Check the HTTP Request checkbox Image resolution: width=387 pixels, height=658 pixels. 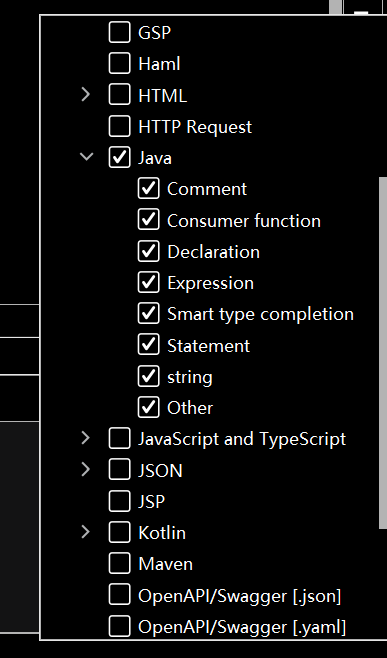[x=119, y=126]
